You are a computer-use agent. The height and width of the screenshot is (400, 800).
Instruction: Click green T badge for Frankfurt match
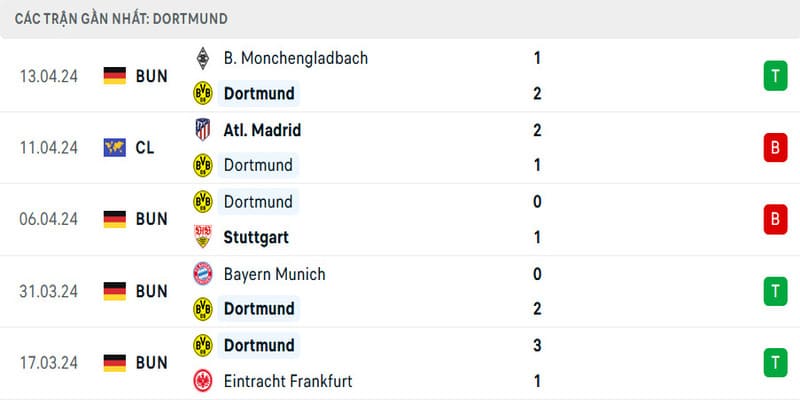(x=774, y=363)
